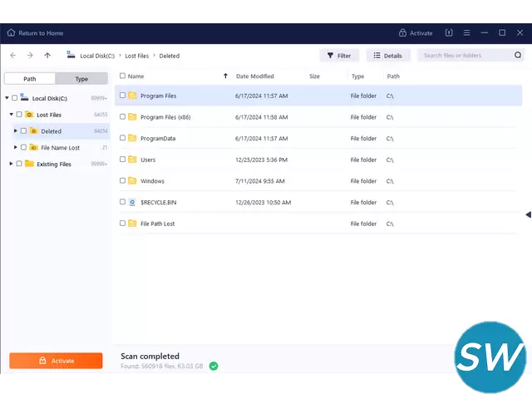Expand the Deleted tree node
Image resolution: width=532 pixels, height=399 pixels.
[15, 131]
